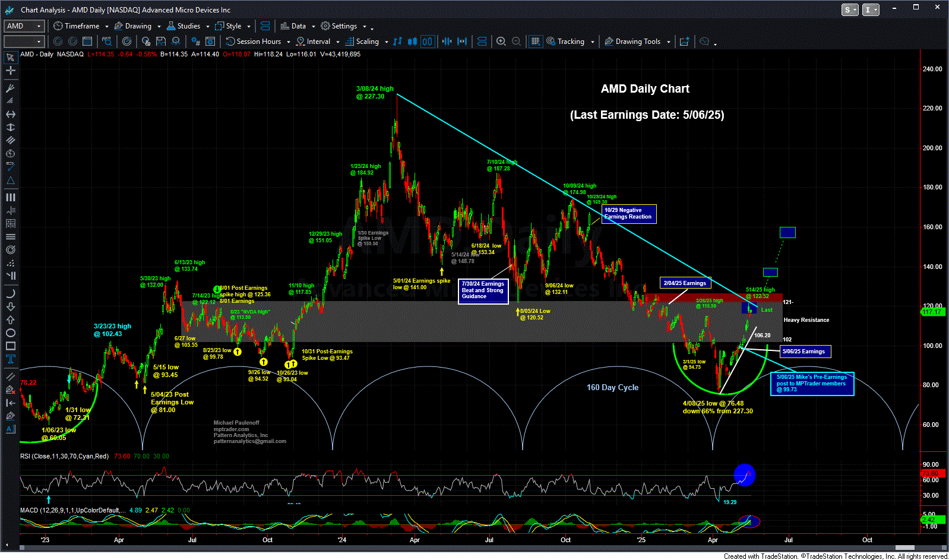The image size is (949, 560).
Task: Click the calendar window icon in toolbar
Action: (x=87, y=42)
